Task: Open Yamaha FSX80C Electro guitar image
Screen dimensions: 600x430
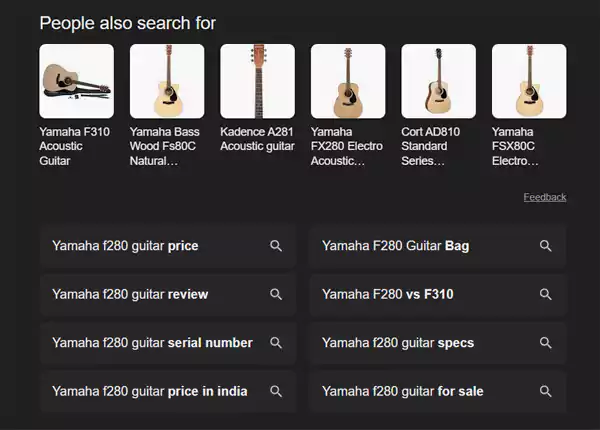Action: tap(529, 82)
